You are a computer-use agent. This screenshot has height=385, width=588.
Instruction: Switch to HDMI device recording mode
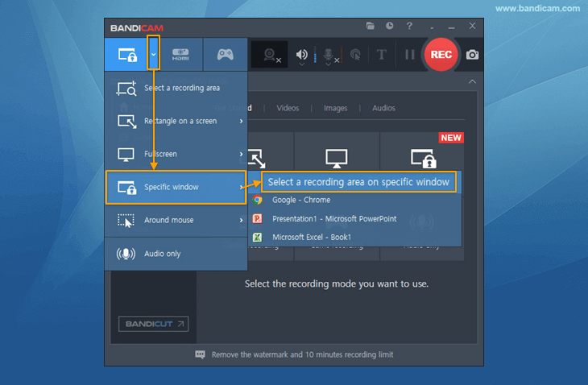click(x=180, y=55)
